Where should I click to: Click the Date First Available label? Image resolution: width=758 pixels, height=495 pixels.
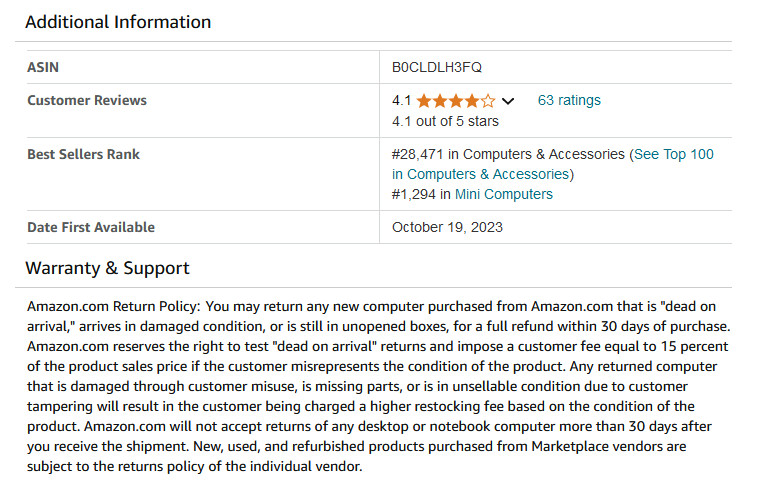coord(91,227)
